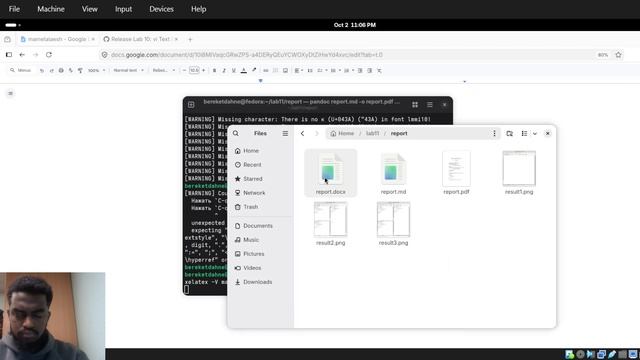The height and width of the screenshot is (360, 640).
Task: Click the paint format icon in Docs
Action: 80,71
